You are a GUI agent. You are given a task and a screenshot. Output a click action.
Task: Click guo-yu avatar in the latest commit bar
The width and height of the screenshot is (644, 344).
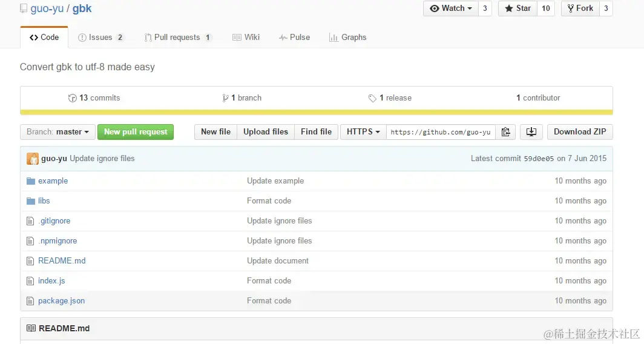pos(33,159)
